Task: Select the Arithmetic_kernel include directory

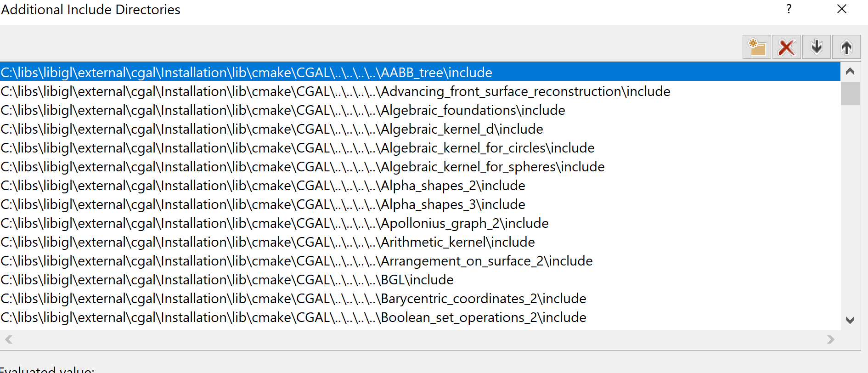Action: [267, 242]
